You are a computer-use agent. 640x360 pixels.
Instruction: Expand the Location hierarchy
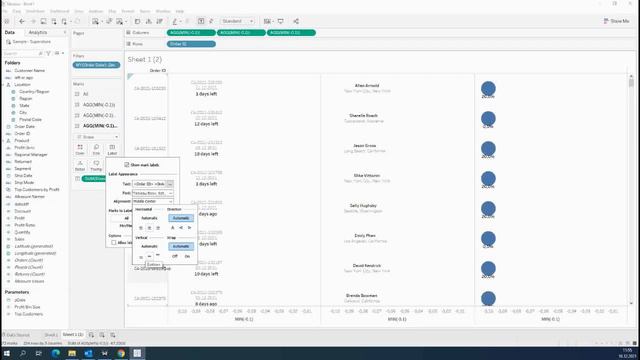click(x=4, y=84)
